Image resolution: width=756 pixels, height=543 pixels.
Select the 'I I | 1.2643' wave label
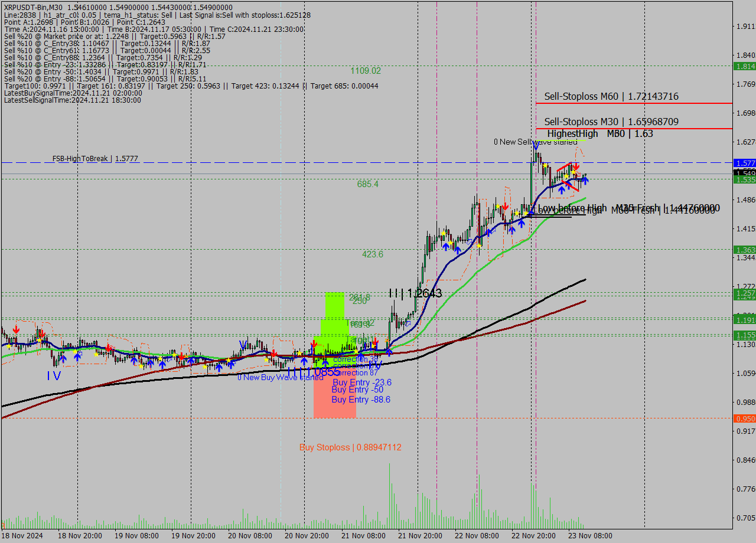click(415, 293)
